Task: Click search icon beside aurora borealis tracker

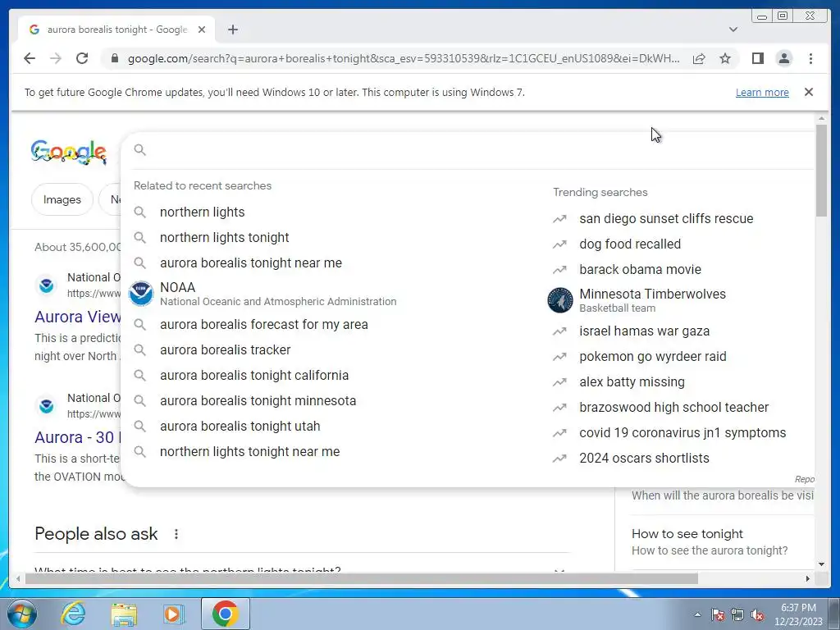Action: click(x=139, y=349)
